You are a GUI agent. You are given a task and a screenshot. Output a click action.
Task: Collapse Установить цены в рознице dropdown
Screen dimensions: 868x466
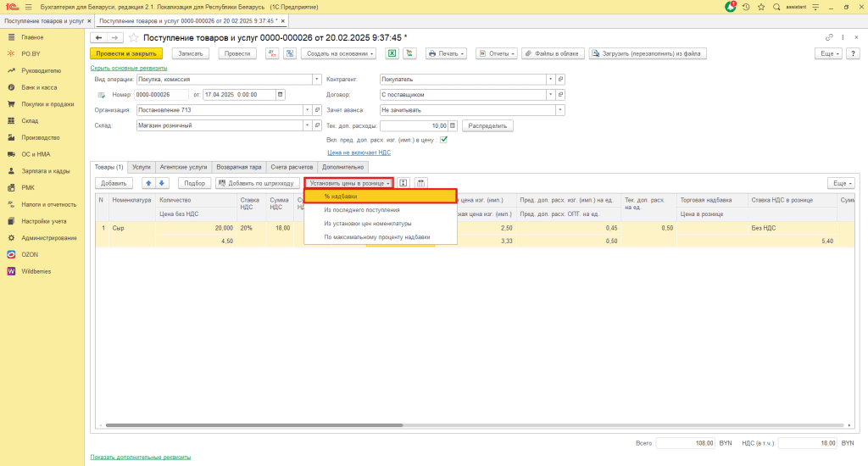(348, 183)
